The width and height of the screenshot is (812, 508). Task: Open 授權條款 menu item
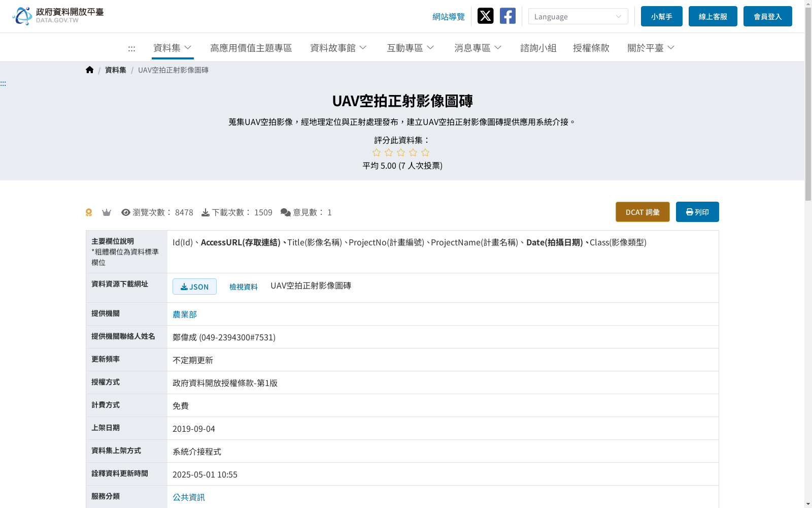click(591, 48)
